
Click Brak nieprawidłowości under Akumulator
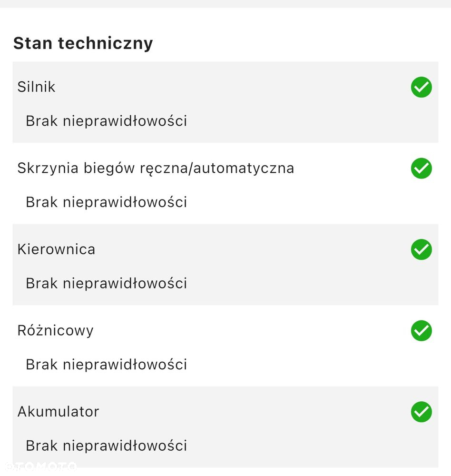(x=107, y=446)
